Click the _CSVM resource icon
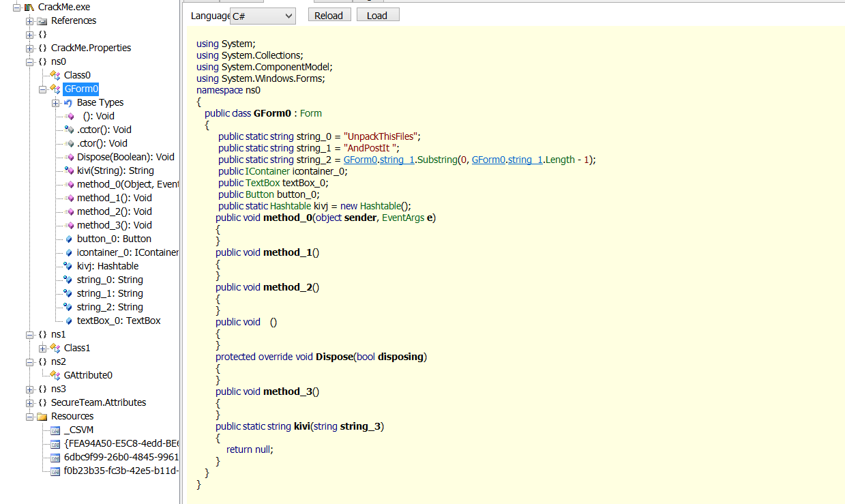 (55, 430)
